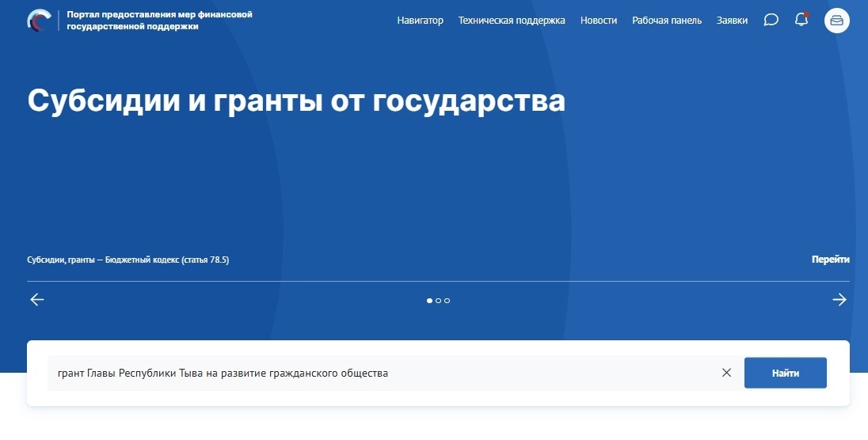Open the chat messages icon
Viewport: 868px width, 440px height.
pyautogui.click(x=771, y=21)
